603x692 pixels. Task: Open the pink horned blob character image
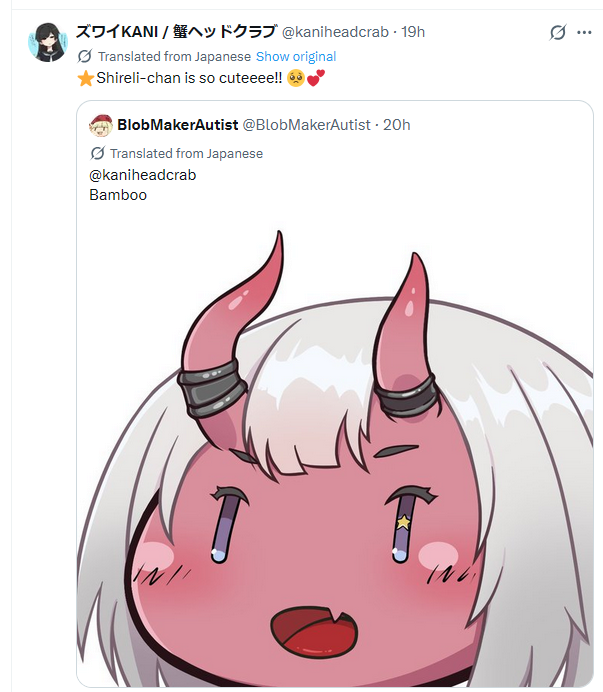(335, 455)
